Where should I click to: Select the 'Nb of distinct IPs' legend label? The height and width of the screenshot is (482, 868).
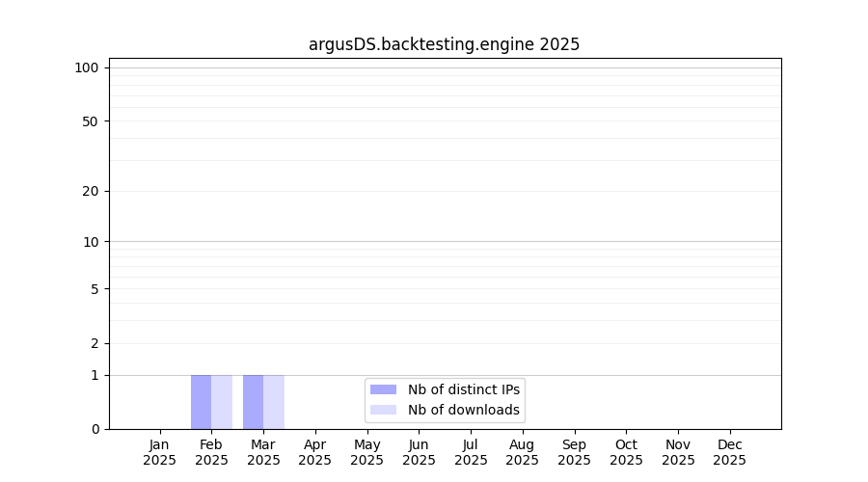pyautogui.click(x=463, y=389)
